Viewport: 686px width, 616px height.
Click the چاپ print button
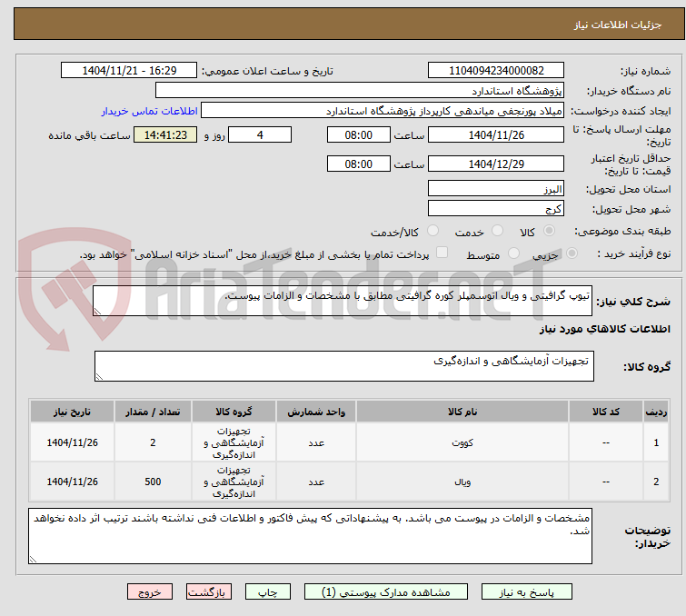[x=268, y=592]
